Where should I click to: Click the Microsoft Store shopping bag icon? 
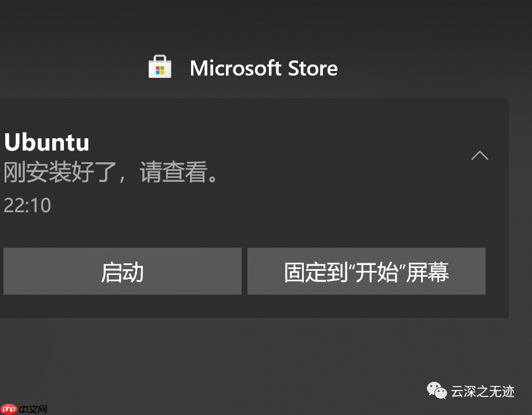tap(160, 67)
